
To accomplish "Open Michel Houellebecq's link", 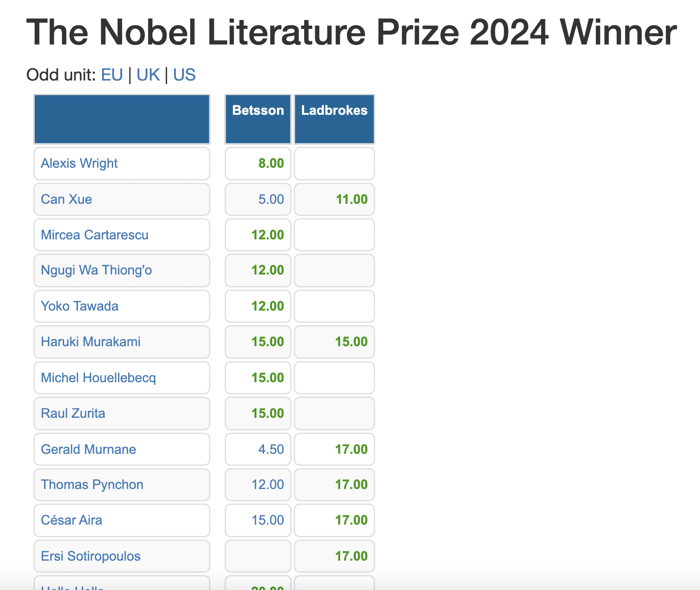I will 98,378.
